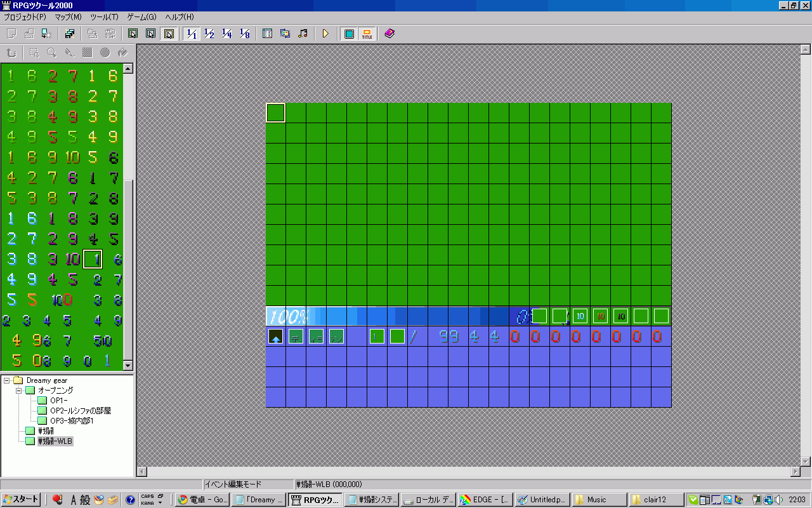This screenshot has width=812, height=508.
Task: Click the Create game disk icon
Action: (70, 34)
